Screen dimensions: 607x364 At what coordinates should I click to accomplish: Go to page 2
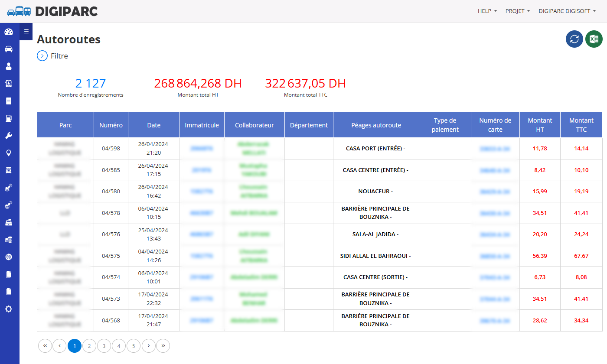(x=89, y=346)
